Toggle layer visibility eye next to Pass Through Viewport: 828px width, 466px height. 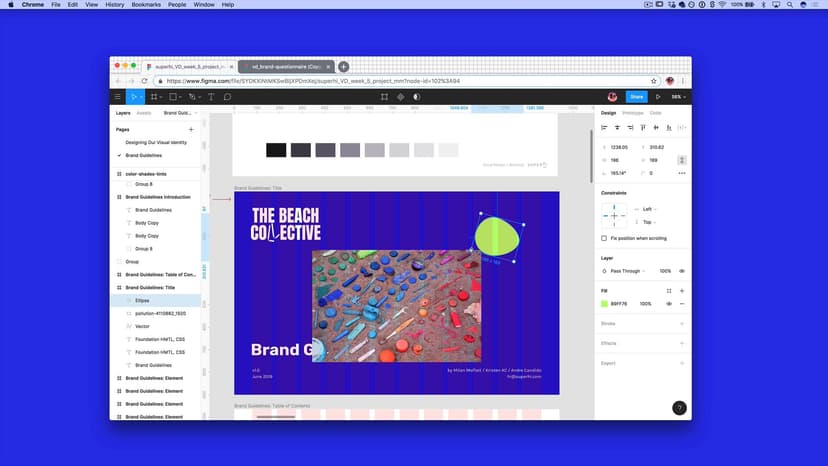(682, 271)
